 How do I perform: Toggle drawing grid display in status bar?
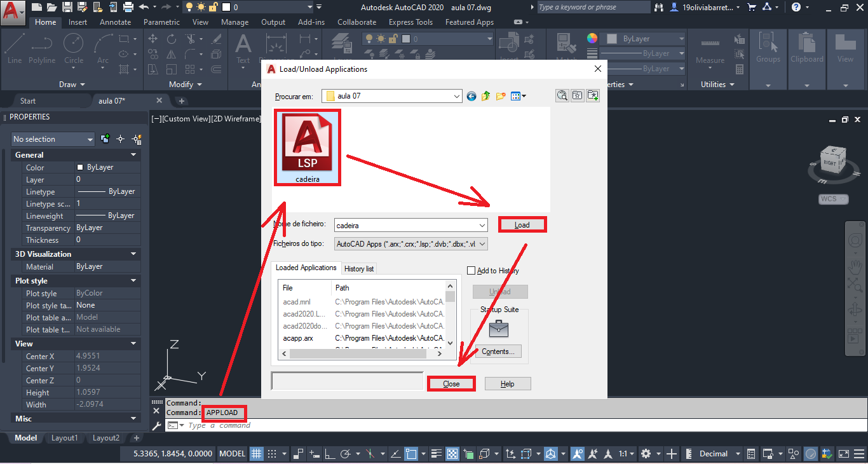click(256, 454)
